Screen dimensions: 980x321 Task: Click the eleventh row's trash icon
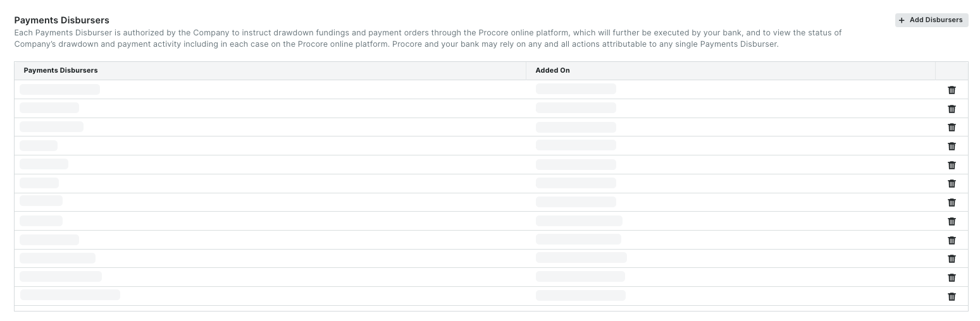(952, 277)
